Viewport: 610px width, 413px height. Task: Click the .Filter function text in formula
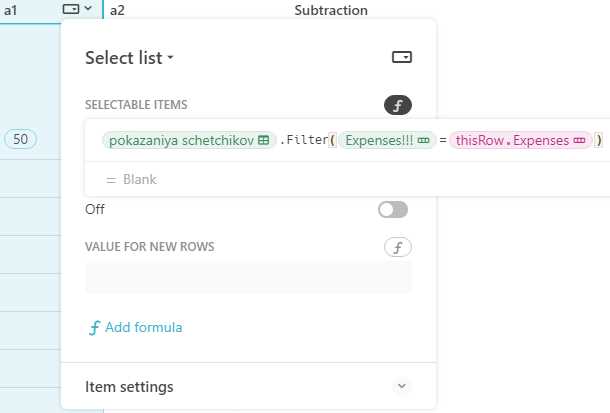(303, 140)
